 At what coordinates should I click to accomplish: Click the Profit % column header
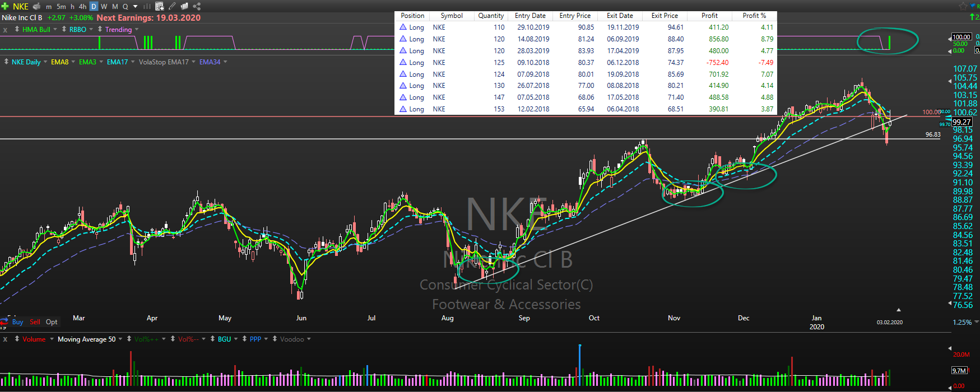(x=754, y=16)
